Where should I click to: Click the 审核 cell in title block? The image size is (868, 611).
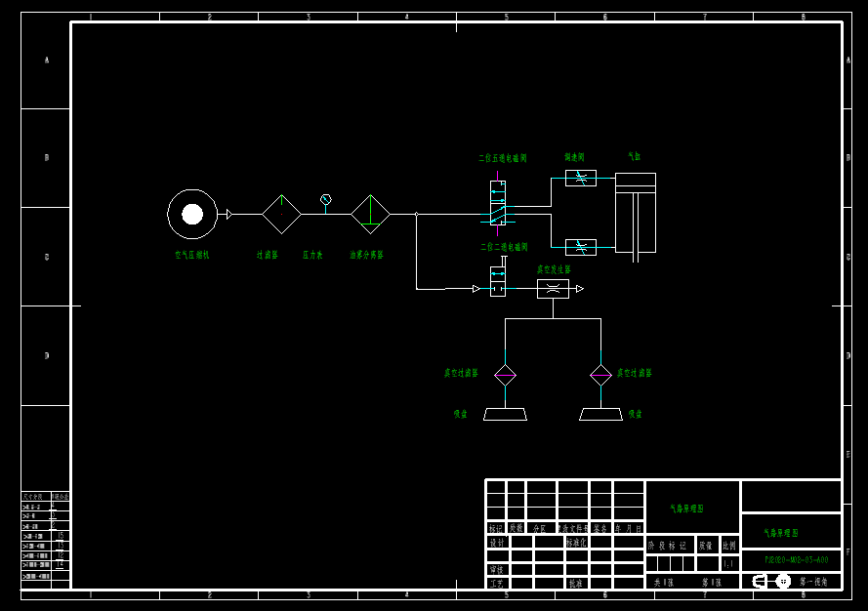497,569
